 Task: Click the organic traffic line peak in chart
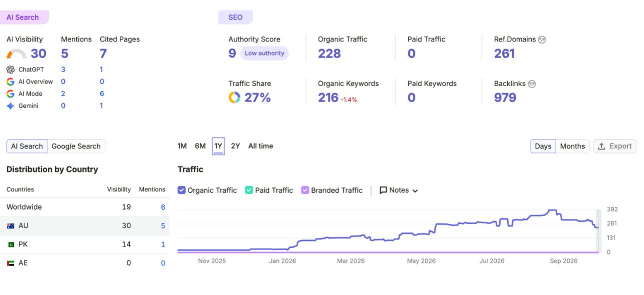[552, 210]
